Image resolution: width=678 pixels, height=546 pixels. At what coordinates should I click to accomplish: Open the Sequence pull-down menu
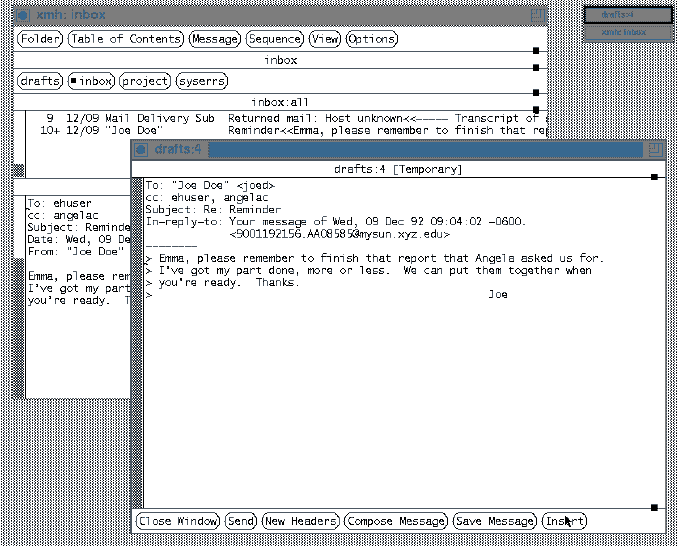(274, 39)
